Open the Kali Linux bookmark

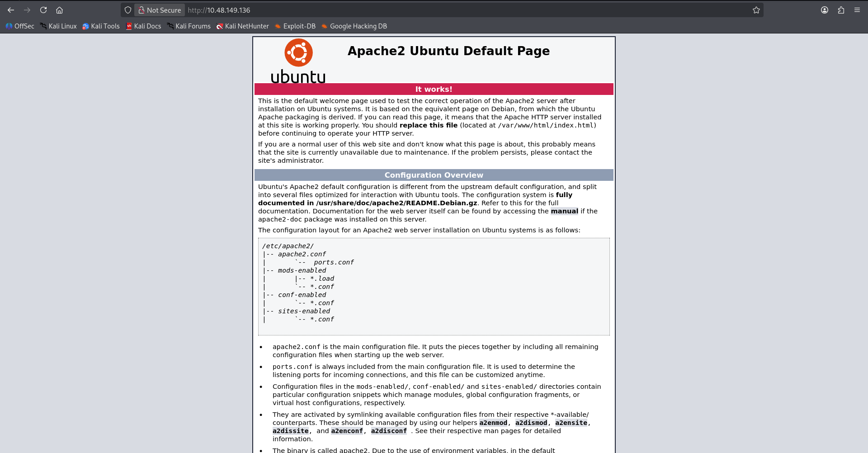[58, 26]
